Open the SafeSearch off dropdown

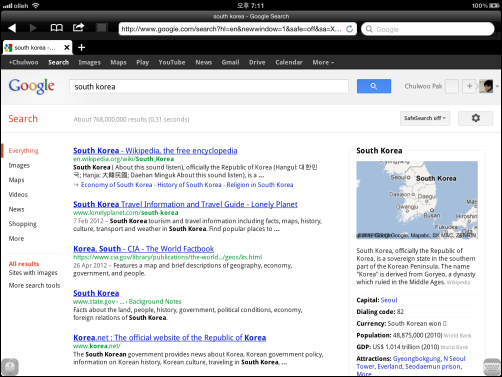click(x=425, y=118)
